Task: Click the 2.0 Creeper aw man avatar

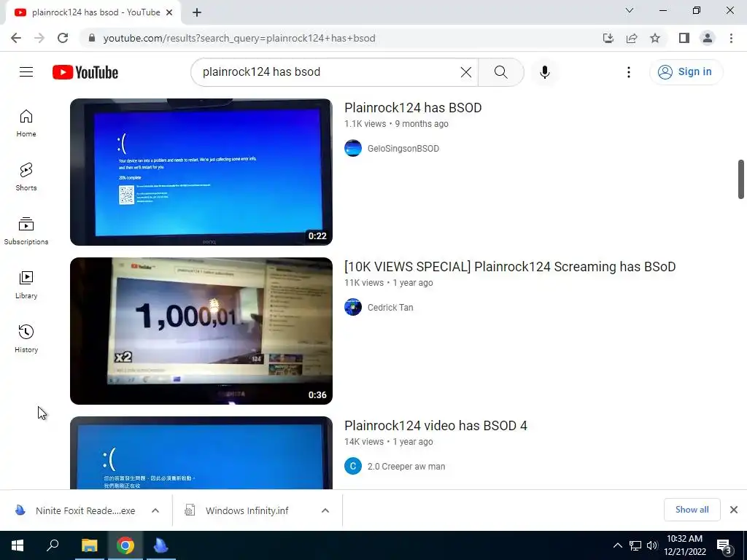Action: 353,466
